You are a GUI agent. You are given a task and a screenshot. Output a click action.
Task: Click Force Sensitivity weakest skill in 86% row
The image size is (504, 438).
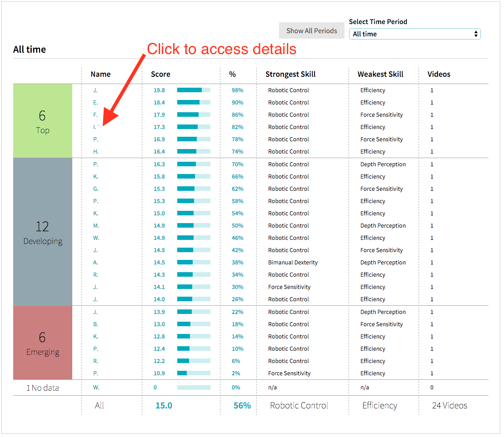[382, 115]
